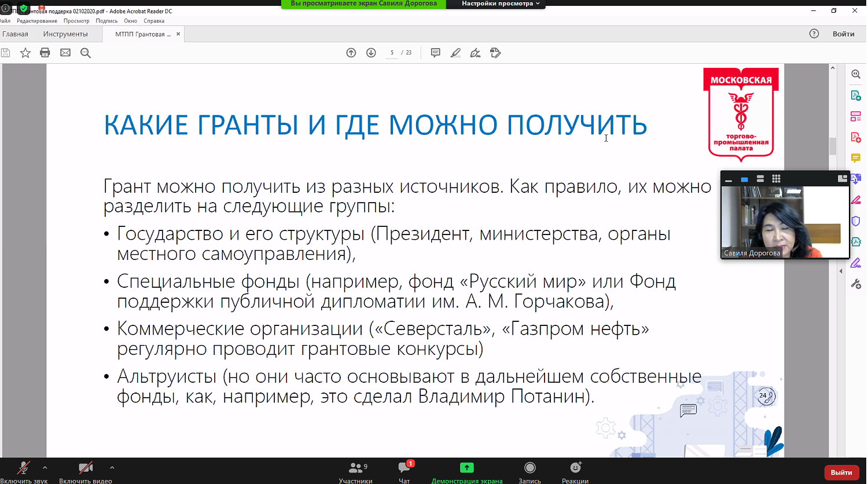Click Савиля Дорогова video thumbnail
The width and height of the screenshot is (868, 484).
[x=785, y=222]
